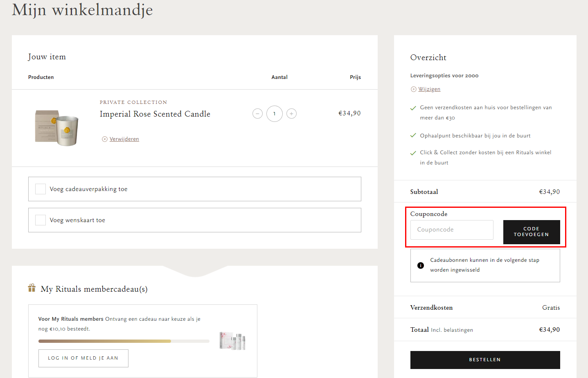Image resolution: width=588 pixels, height=378 pixels.
Task: Increase candle quantity with plus icon
Action: (291, 114)
